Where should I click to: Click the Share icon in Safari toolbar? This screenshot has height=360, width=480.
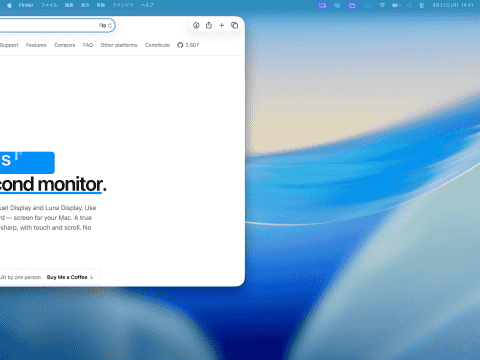[x=209, y=25]
